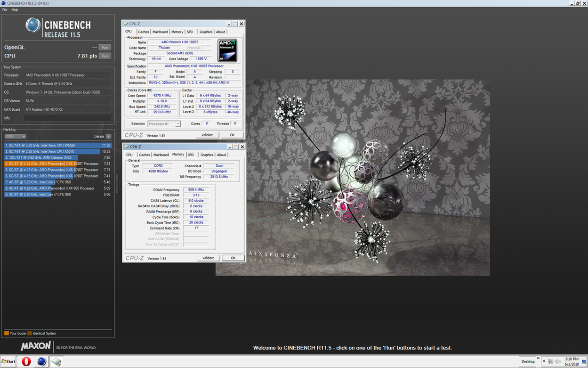Image resolution: width=588 pixels, height=368 pixels.
Task: Click Validate in upper CPU-Z window
Action: [x=208, y=135]
